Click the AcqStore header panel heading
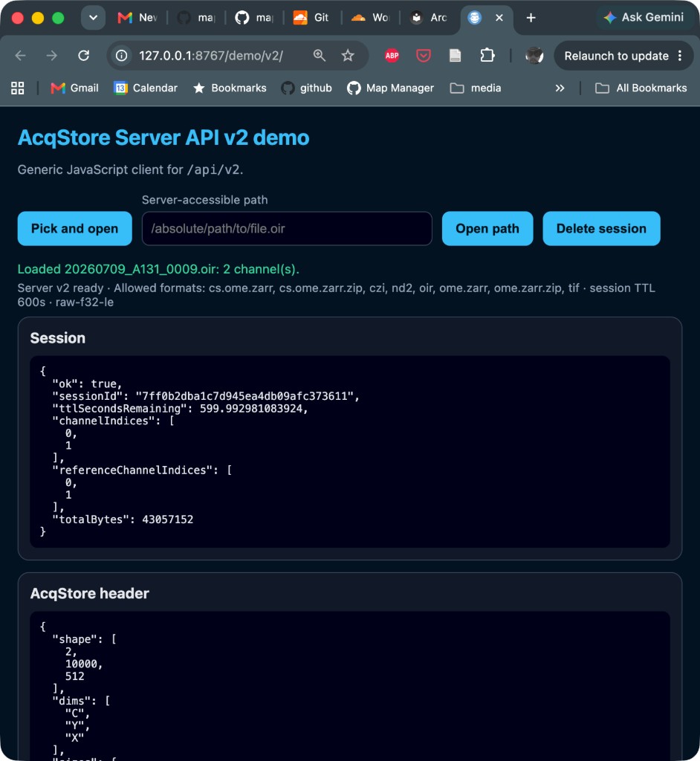This screenshot has height=761, width=700. coord(90,594)
